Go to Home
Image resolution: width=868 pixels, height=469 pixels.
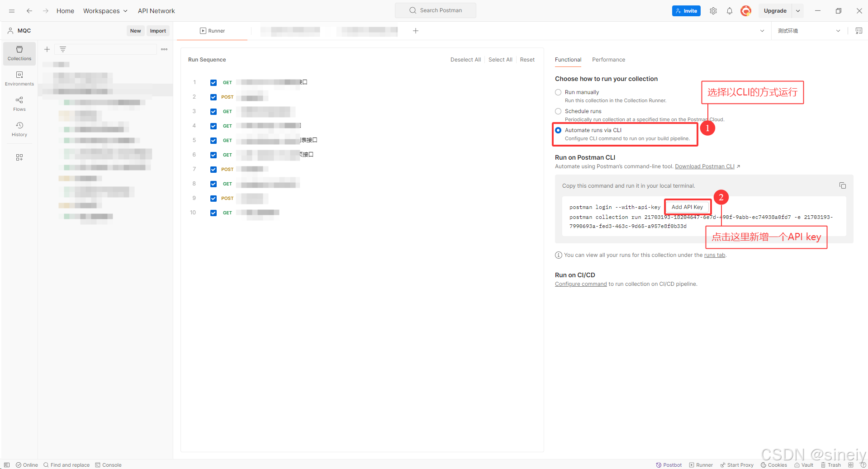65,11
